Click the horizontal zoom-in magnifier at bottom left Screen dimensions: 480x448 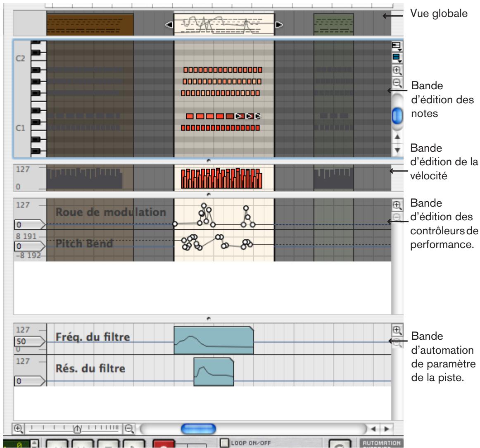click(18, 429)
